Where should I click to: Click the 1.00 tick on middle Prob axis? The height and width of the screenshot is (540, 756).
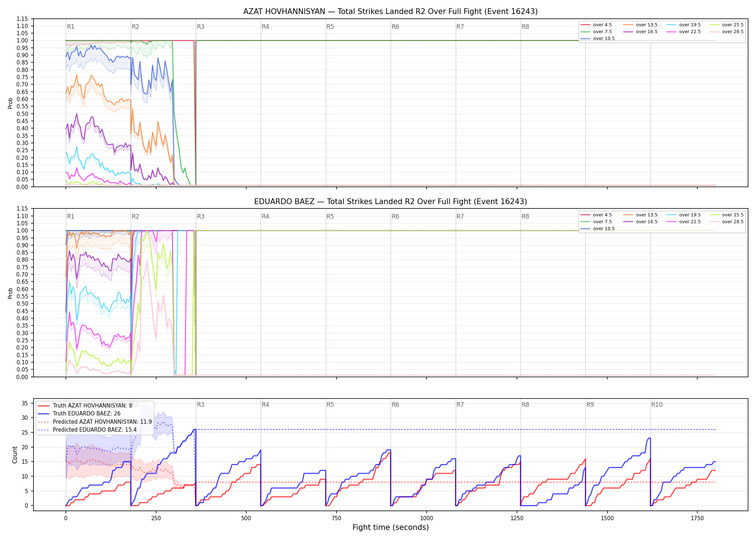(22, 230)
